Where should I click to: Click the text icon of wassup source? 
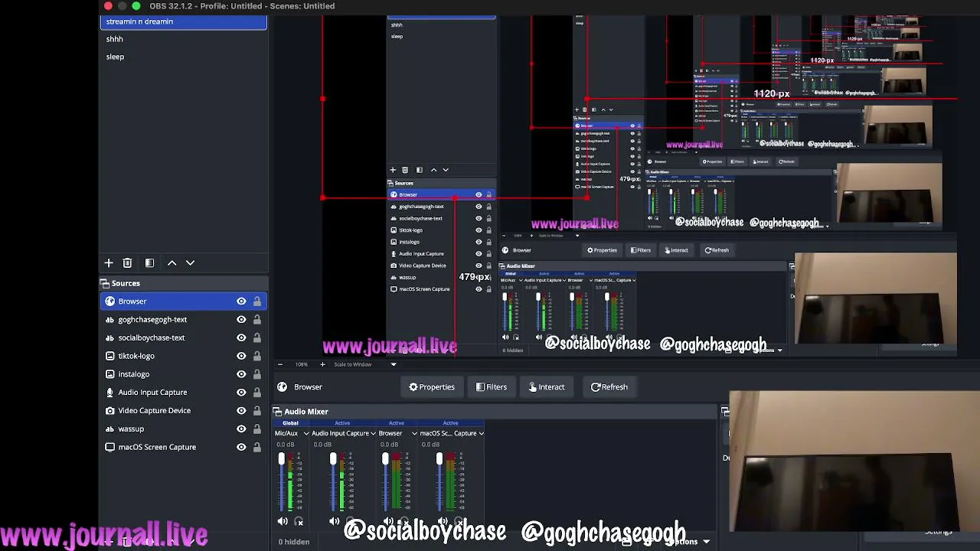pyautogui.click(x=109, y=429)
